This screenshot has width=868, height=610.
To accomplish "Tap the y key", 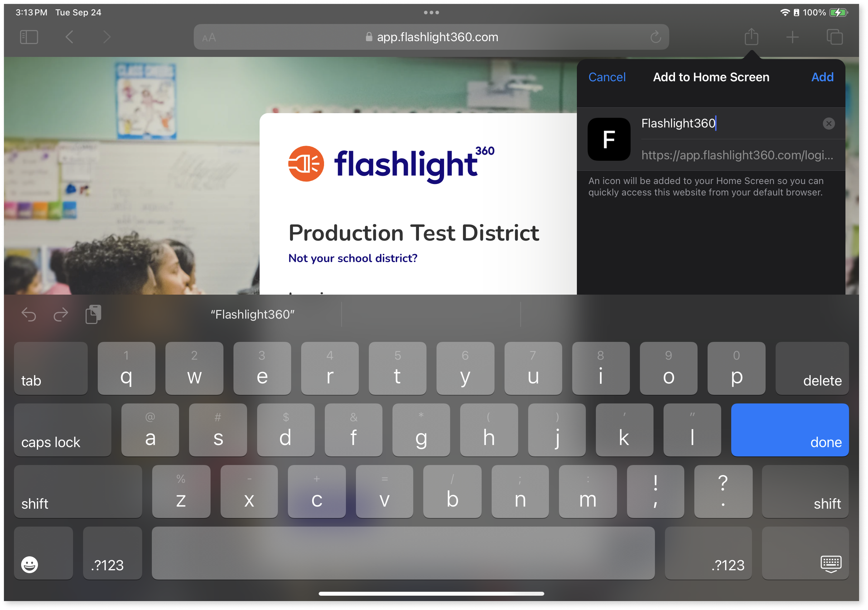I will 466,368.
